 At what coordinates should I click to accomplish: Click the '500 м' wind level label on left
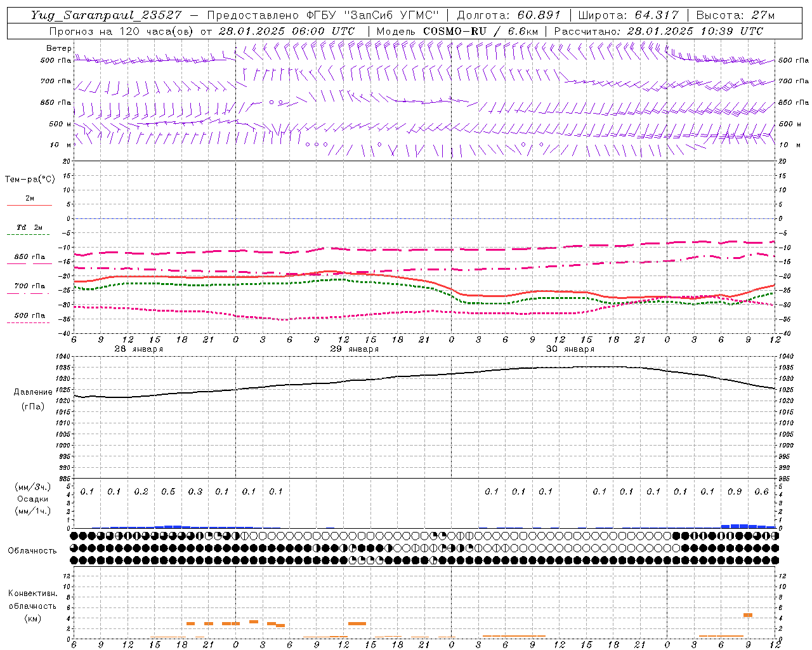(60, 124)
